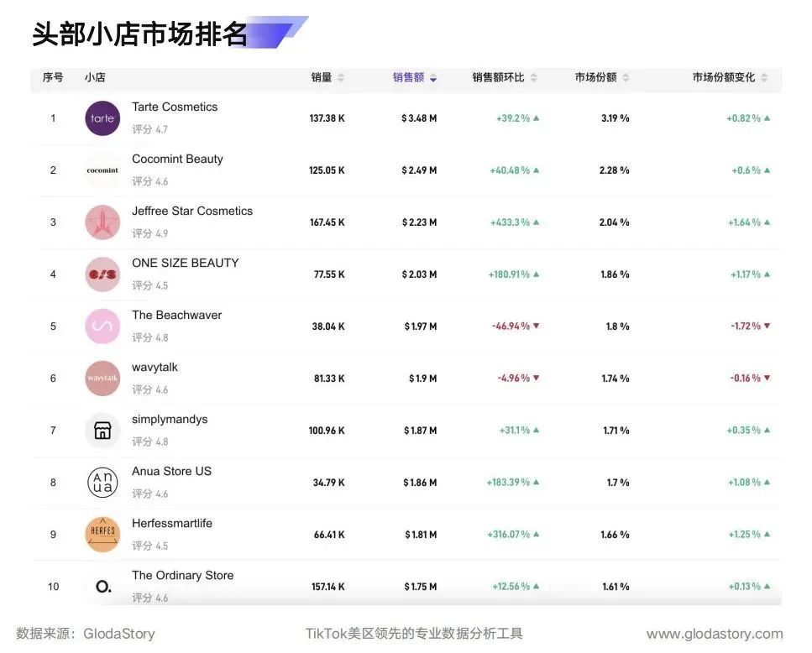Viewport: 812px width, 653px height.
Task: Open the Jeffree Star Cosmetics shop name
Action: click(x=192, y=212)
